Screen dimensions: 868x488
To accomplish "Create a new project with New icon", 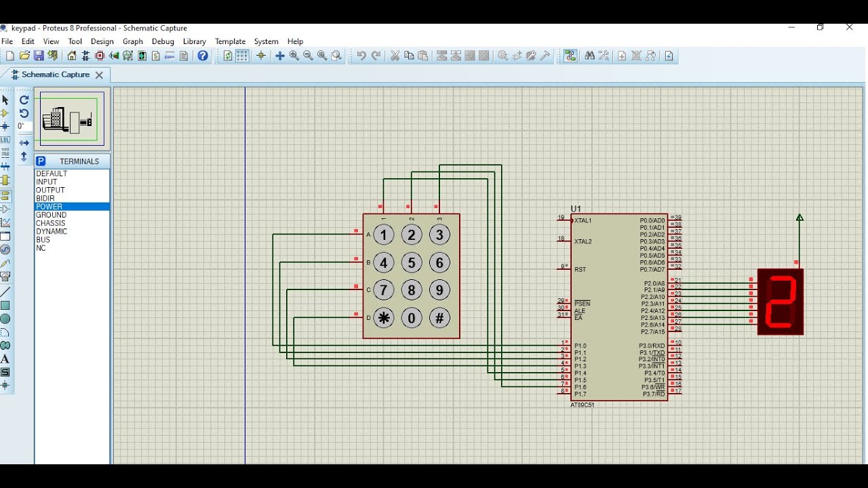I will pos(9,56).
